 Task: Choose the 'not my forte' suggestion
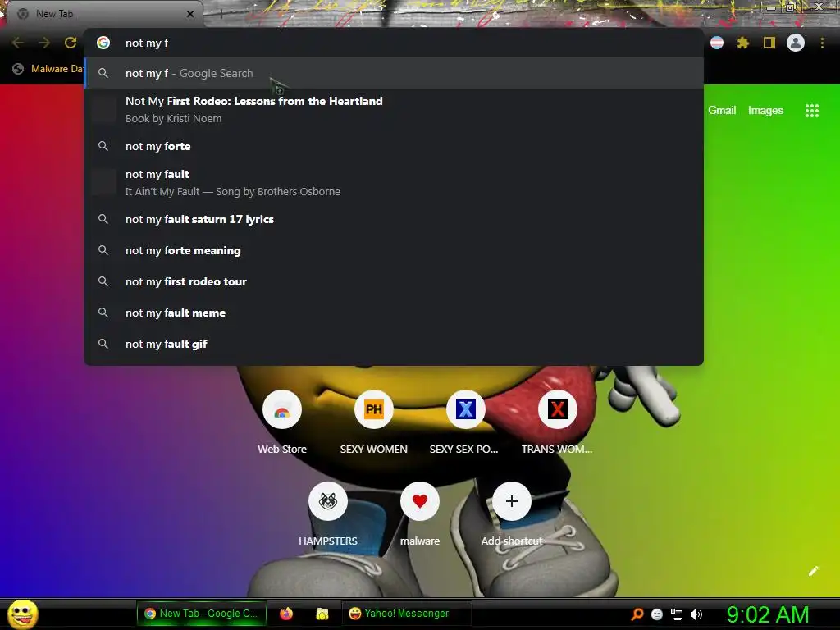click(x=394, y=146)
